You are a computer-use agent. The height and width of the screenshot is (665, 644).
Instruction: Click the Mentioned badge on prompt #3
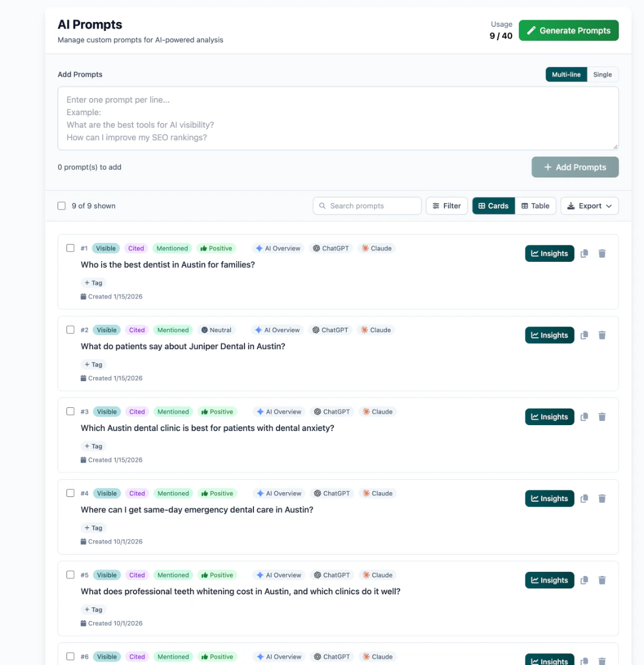[x=173, y=412]
